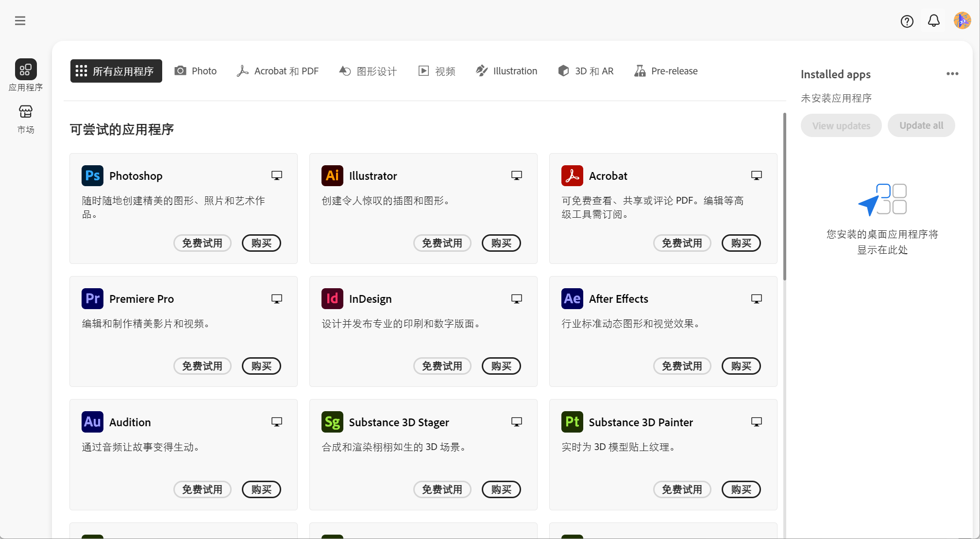Start Audition 免费试用
The image size is (980, 539).
[x=203, y=489]
